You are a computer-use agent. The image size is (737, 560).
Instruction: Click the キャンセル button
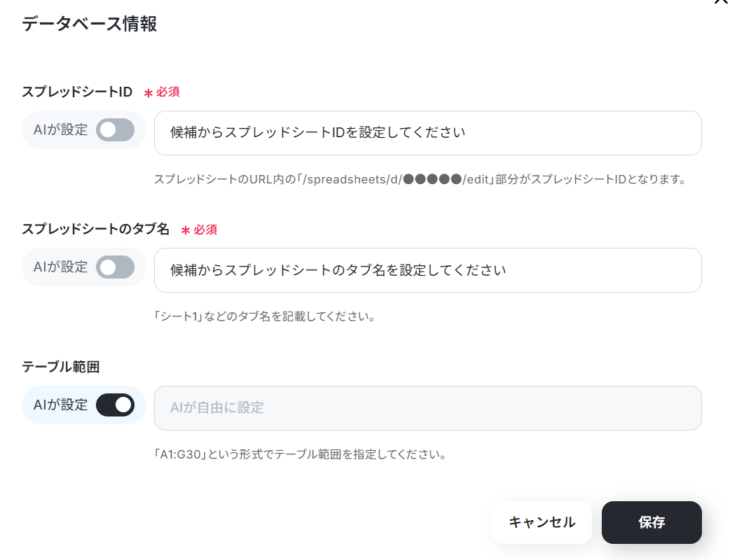pos(542,522)
